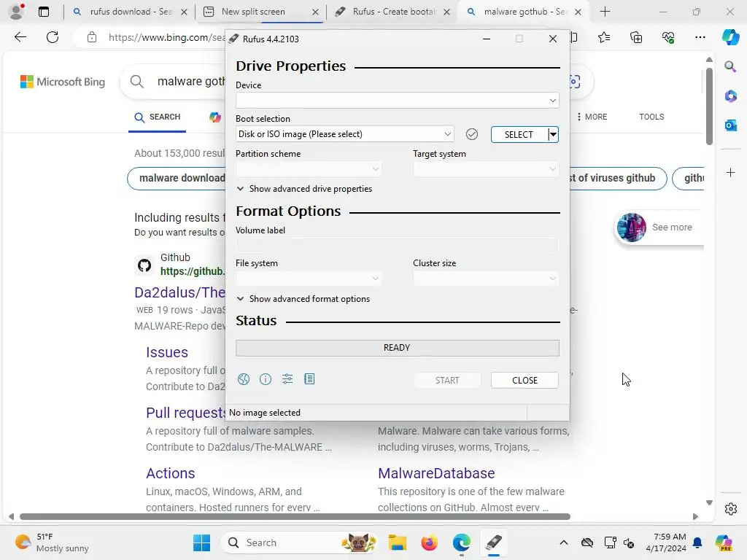Click the taskbar Search box
747x560 pixels.
300,542
